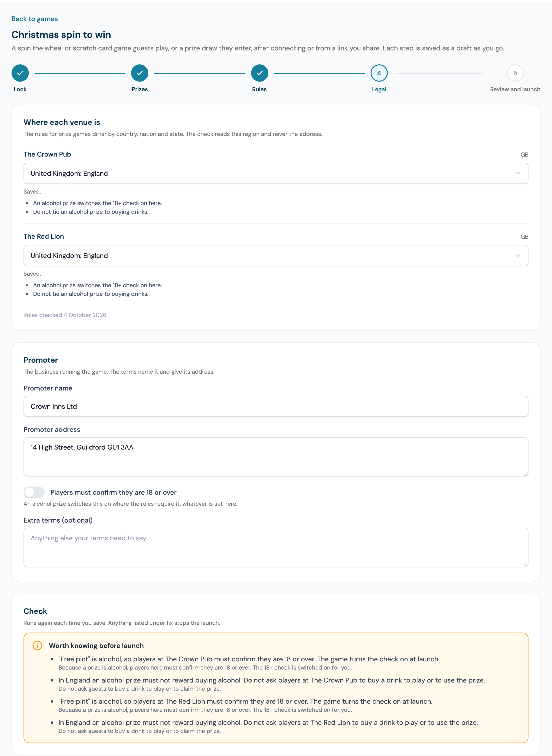Toggle Players must confirm 18 or over switch
This screenshot has height=756, width=552.
[x=34, y=492]
